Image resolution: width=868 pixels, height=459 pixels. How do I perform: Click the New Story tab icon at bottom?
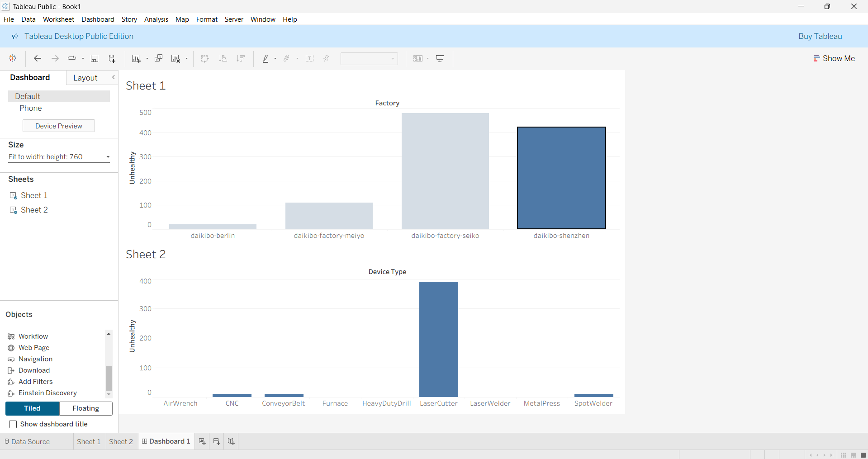click(231, 441)
